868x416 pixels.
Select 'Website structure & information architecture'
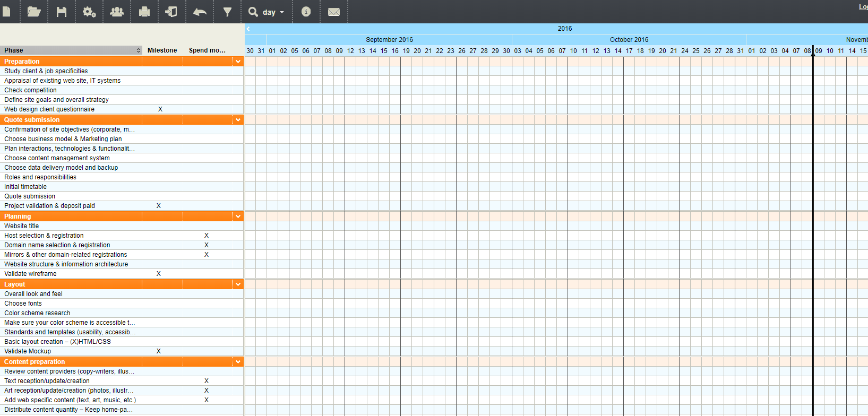pyautogui.click(x=66, y=264)
